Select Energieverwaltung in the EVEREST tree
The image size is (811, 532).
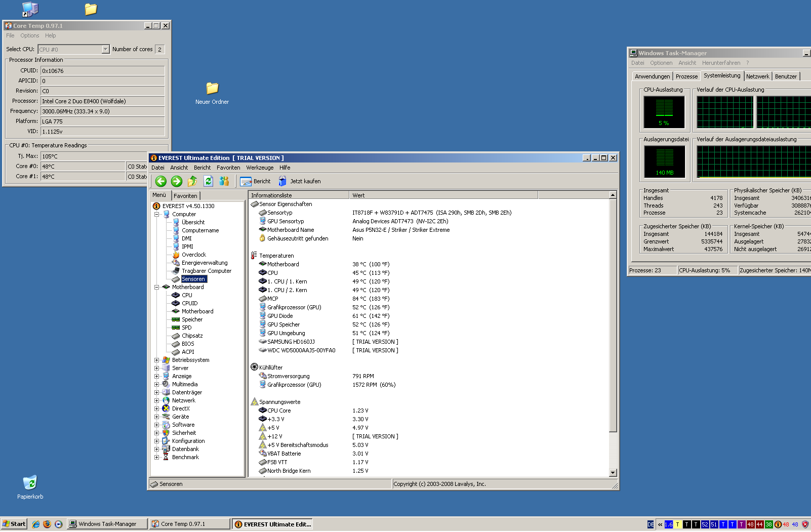pos(205,263)
